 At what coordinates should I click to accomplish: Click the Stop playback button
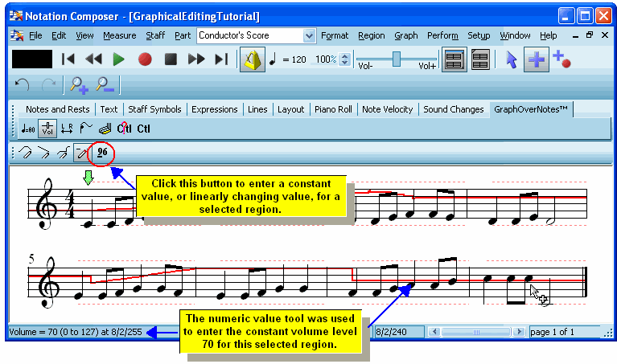tap(171, 59)
